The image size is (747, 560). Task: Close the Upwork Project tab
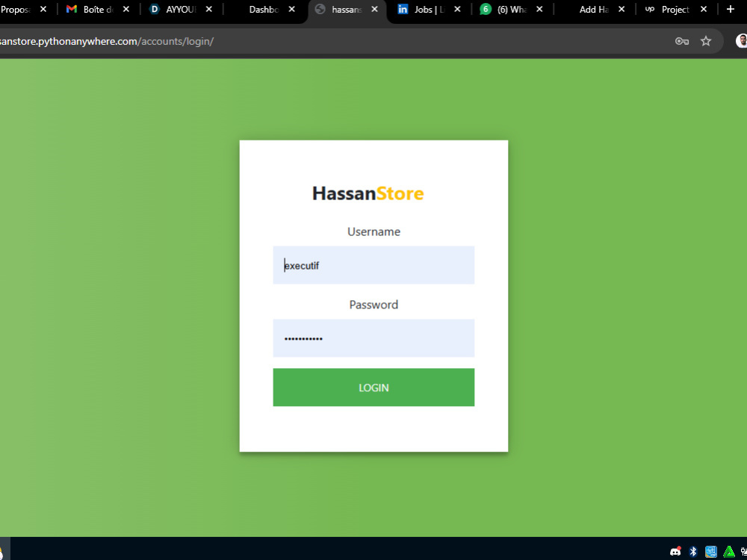[x=703, y=9]
